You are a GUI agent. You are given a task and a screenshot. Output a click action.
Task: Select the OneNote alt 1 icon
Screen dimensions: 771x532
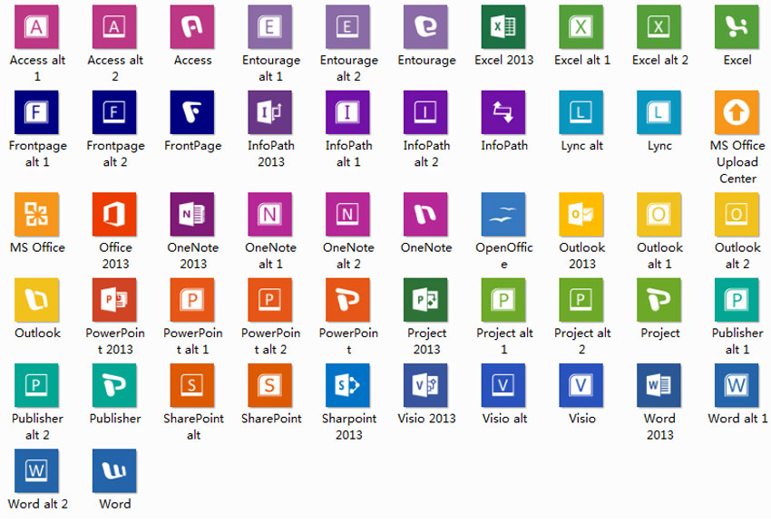pos(270,215)
